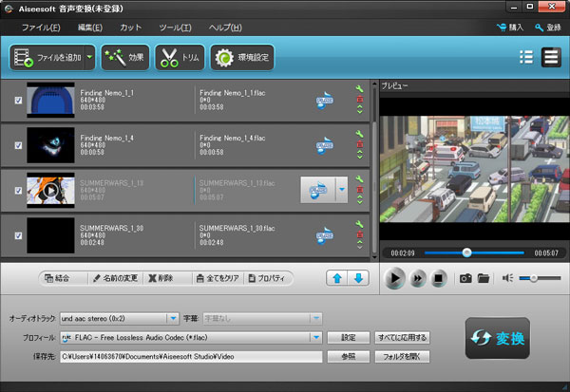570x392 pixels.
Task: Select the SUMMERWARS_1_30 black thumbnail
Action: tap(50, 235)
